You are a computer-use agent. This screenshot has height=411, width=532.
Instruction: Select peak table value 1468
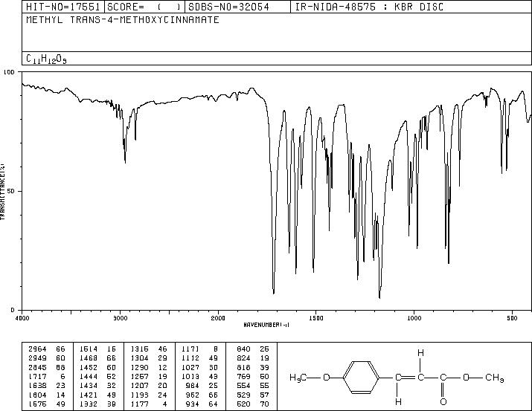(89, 358)
